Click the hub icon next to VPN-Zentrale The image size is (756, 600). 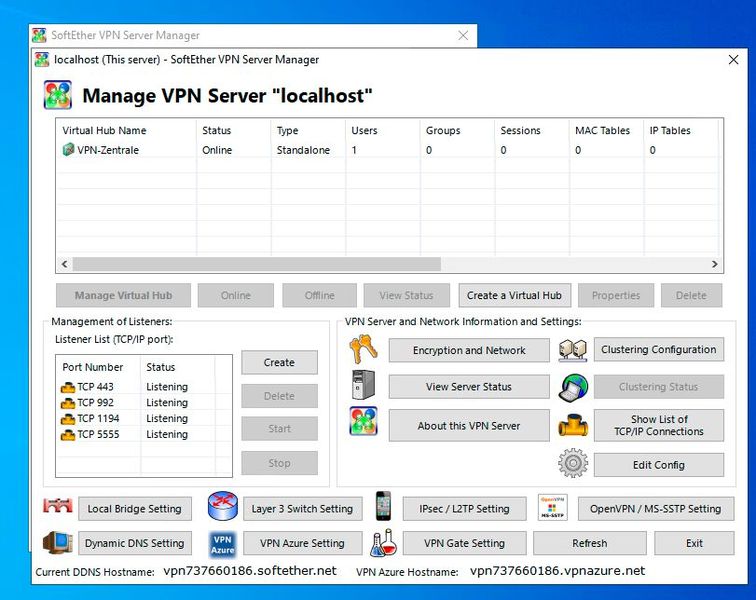point(68,150)
